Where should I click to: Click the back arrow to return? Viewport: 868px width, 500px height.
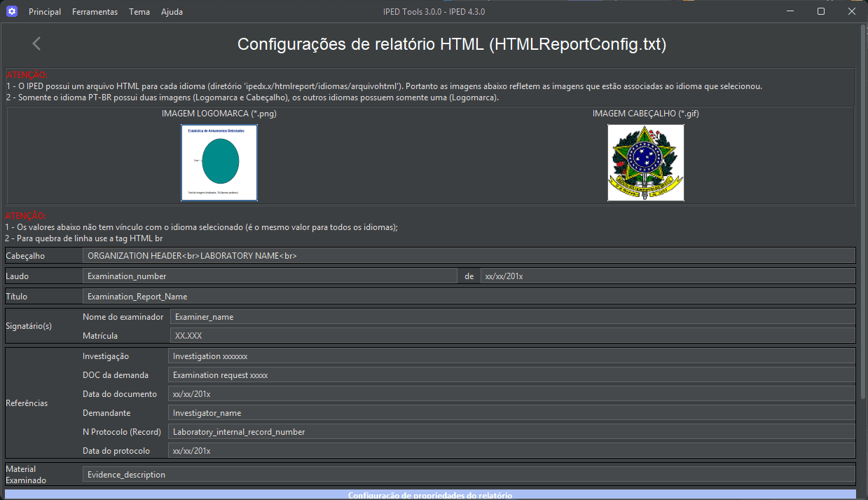pyautogui.click(x=36, y=43)
